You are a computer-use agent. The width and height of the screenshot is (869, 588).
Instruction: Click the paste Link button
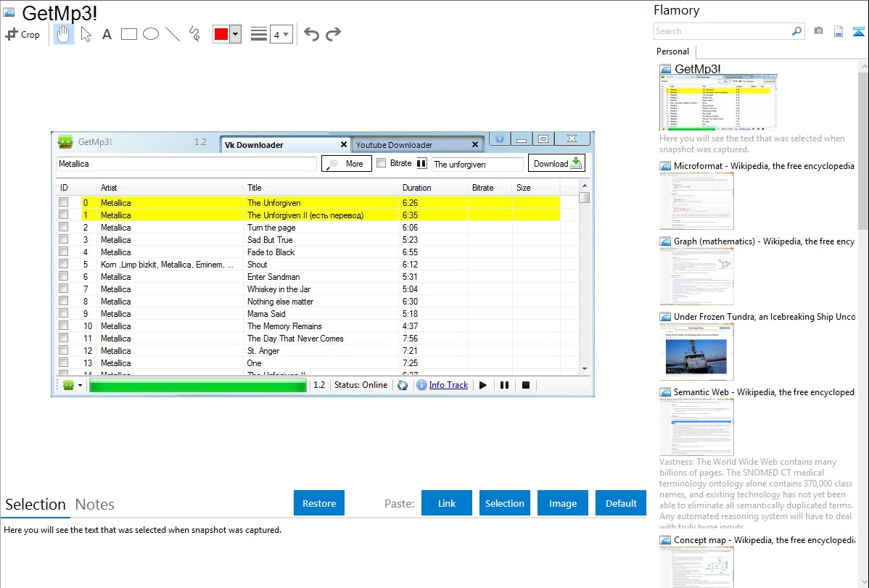click(447, 503)
